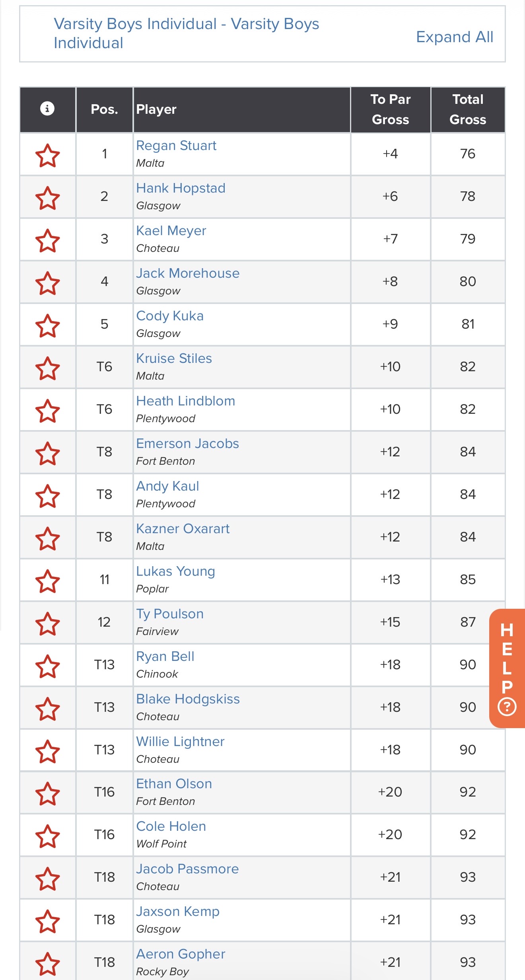Sort by To Par Gross header
525x980 pixels.
(x=390, y=109)
